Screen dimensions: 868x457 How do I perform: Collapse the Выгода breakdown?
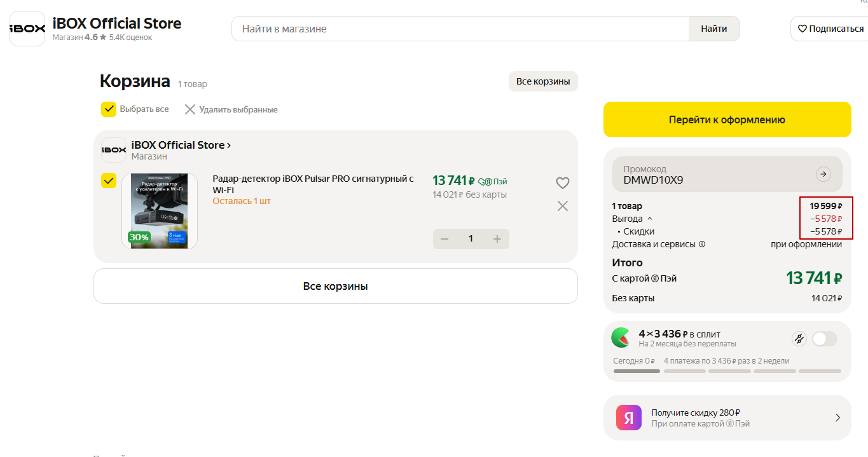pyautogui.click(x=649, y=219)
